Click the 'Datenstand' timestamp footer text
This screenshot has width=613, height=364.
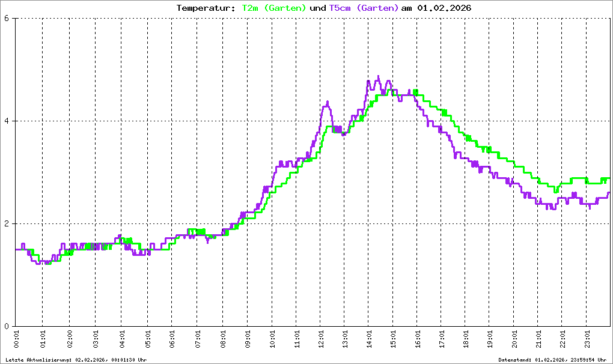(552, 360)
